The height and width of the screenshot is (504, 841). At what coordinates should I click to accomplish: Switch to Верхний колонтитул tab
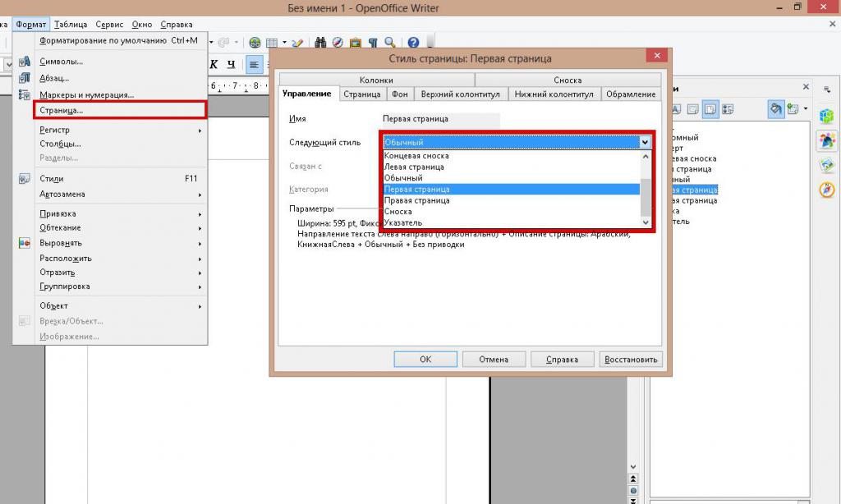tap(460, 94)
